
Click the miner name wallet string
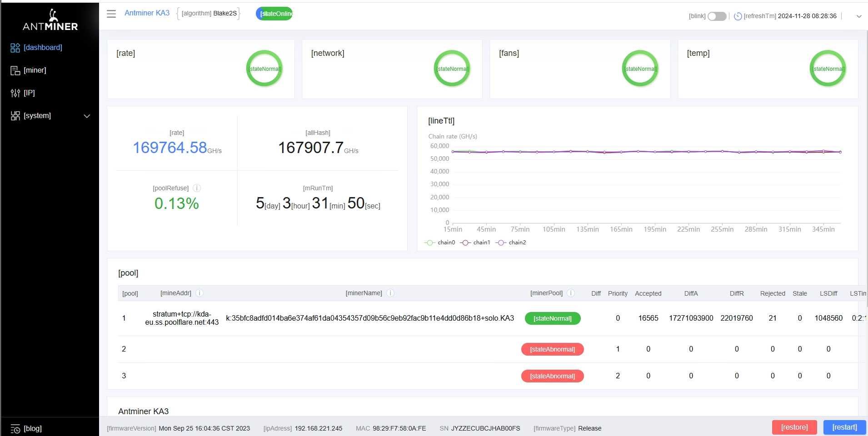(370, 318)
